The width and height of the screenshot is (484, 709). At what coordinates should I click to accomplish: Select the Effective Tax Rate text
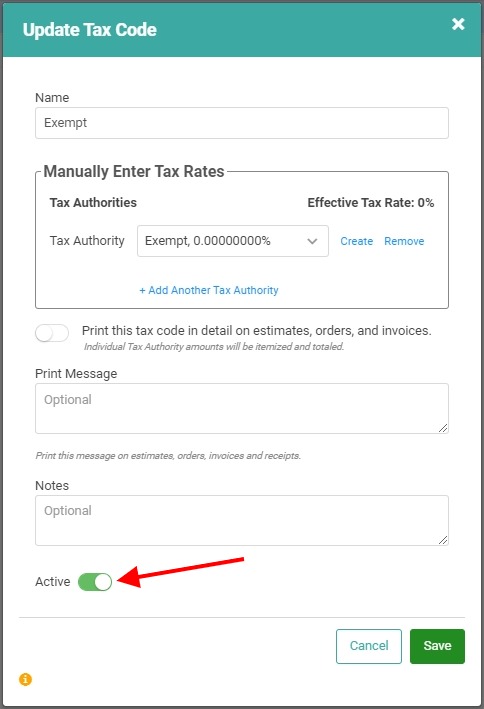click(x=370, y=203)
